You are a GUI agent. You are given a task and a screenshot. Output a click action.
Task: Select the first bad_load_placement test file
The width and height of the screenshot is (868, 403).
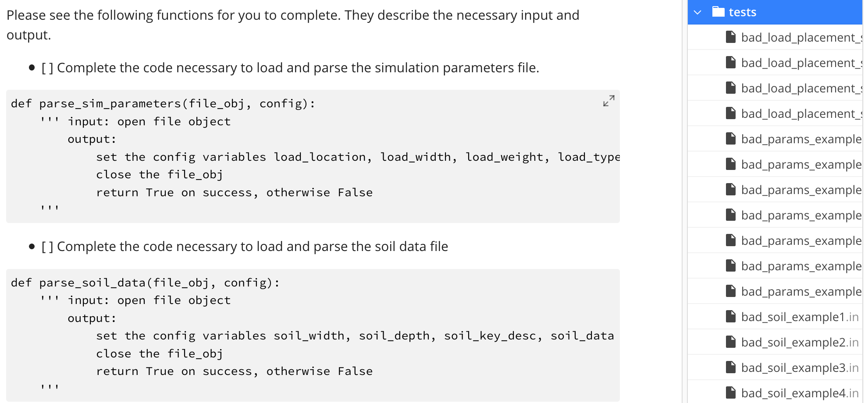coord(798,37)
